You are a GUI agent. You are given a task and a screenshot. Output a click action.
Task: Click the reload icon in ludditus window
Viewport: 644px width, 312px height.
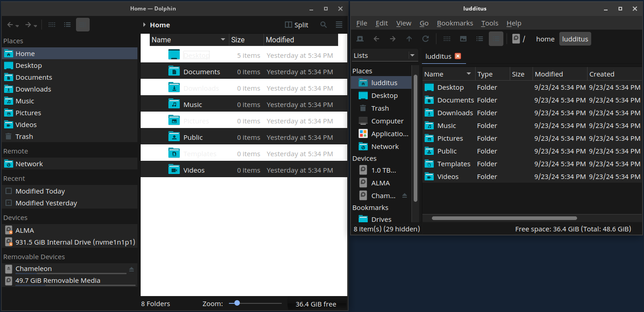(426, 39)
